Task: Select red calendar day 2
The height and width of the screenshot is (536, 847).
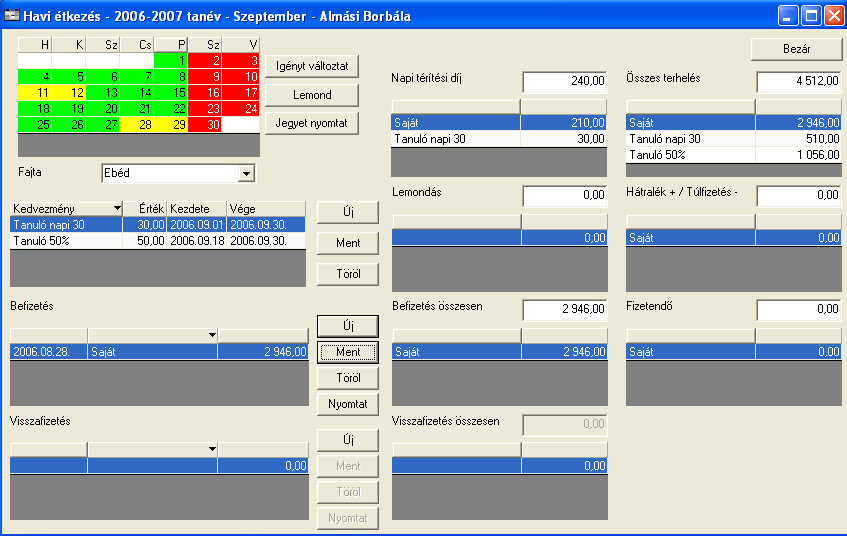Action: pos(205,61)
